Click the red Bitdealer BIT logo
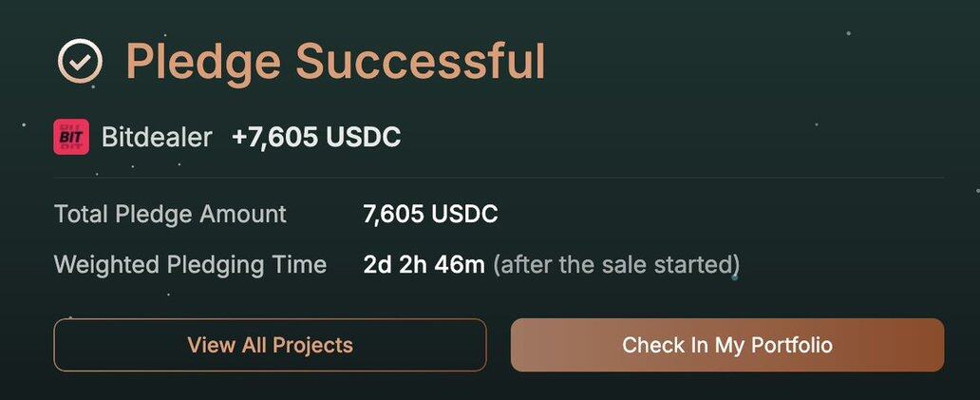 (x=71, y=138)
